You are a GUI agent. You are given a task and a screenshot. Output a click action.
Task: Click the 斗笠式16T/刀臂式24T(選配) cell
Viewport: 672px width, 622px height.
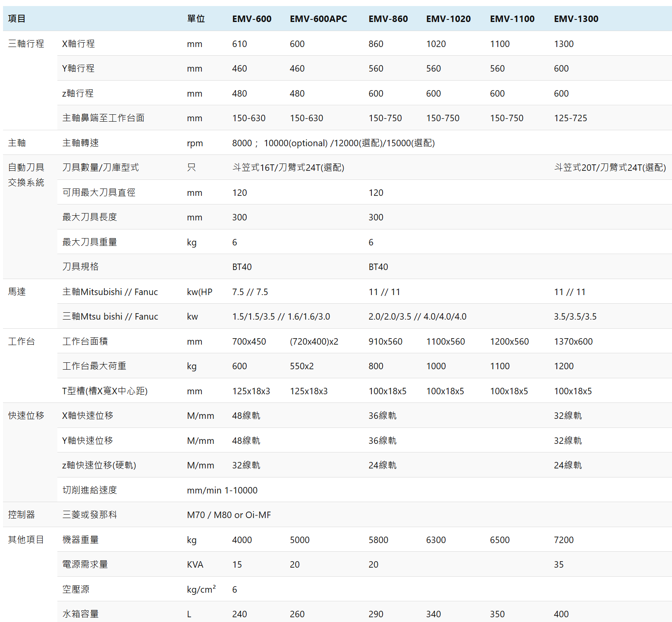coord(288,167)
